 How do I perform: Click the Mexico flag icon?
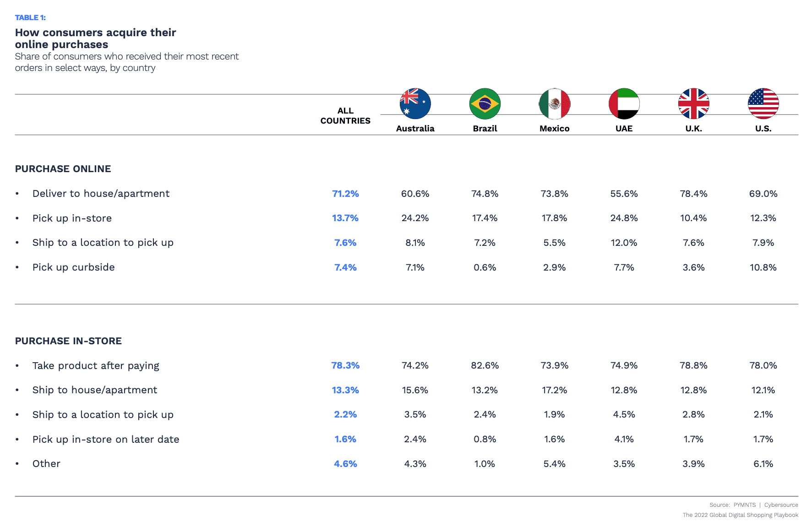coord(554,103)
